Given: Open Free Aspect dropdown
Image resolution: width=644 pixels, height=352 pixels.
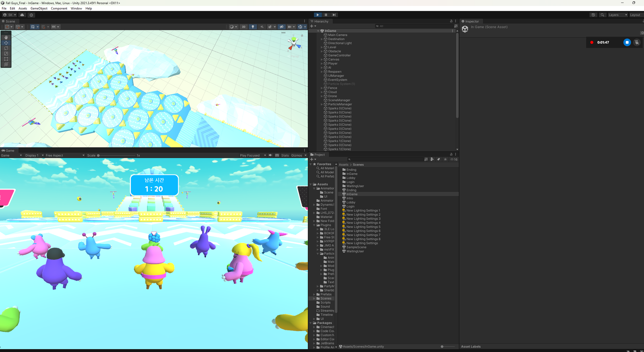Looking at the screenshot, I should [65, 155].
